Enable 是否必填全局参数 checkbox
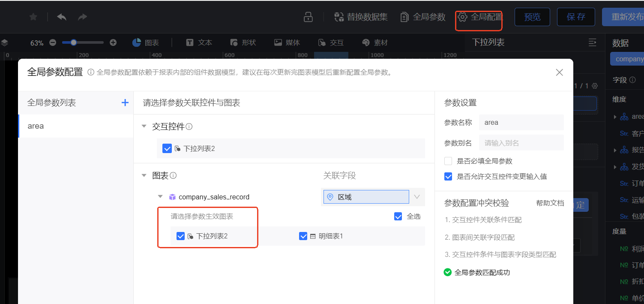 (448, 161)
